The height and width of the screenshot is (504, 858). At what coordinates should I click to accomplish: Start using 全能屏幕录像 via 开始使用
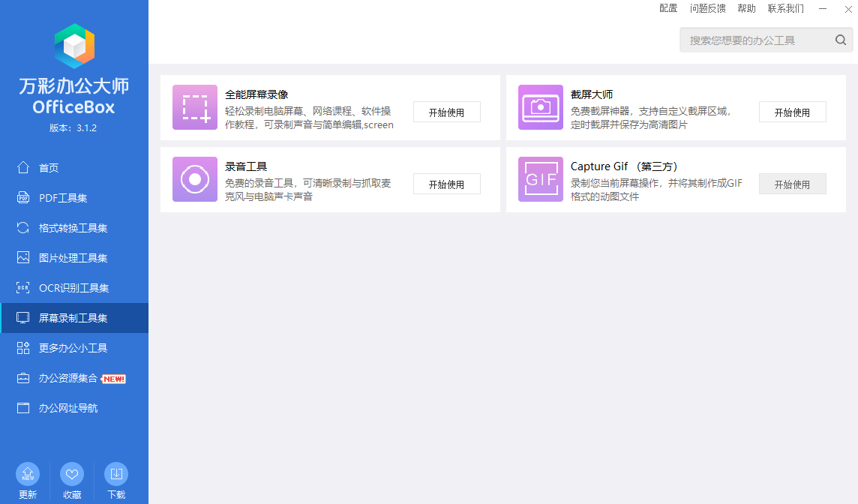pos(446,112)
